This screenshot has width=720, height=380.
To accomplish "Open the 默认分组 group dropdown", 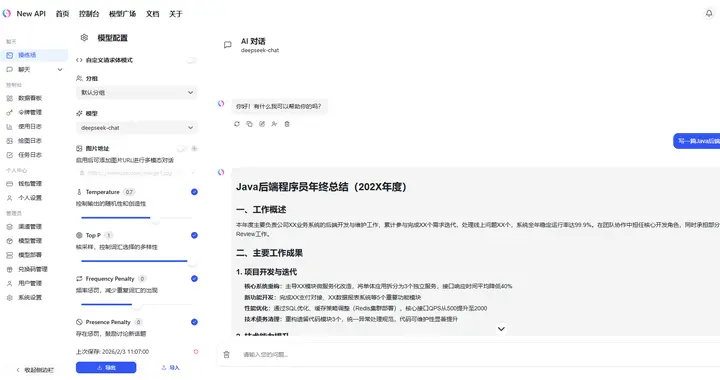I will click(137, 93).
